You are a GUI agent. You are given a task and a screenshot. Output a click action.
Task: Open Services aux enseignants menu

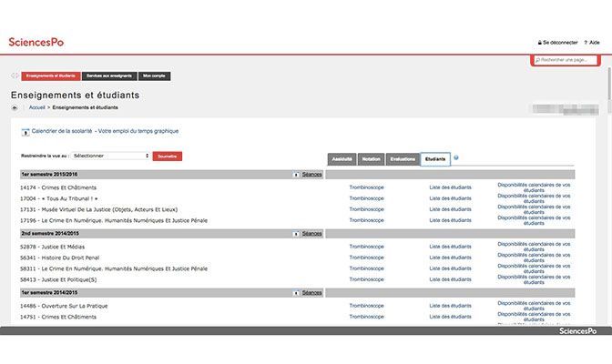pyautogui.click(x=108, y=76)
